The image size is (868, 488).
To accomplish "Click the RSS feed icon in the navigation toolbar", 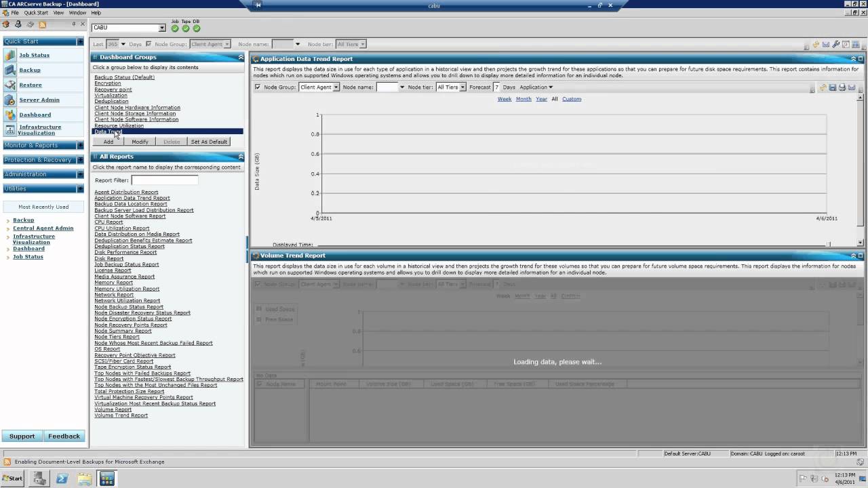I will point(43,24).
